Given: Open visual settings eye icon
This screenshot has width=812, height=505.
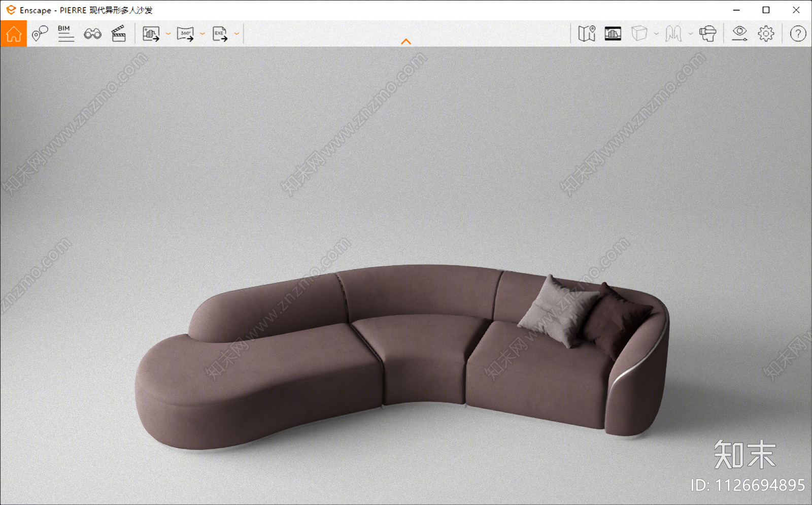Looking at the screenshot, I should (739, 33).
